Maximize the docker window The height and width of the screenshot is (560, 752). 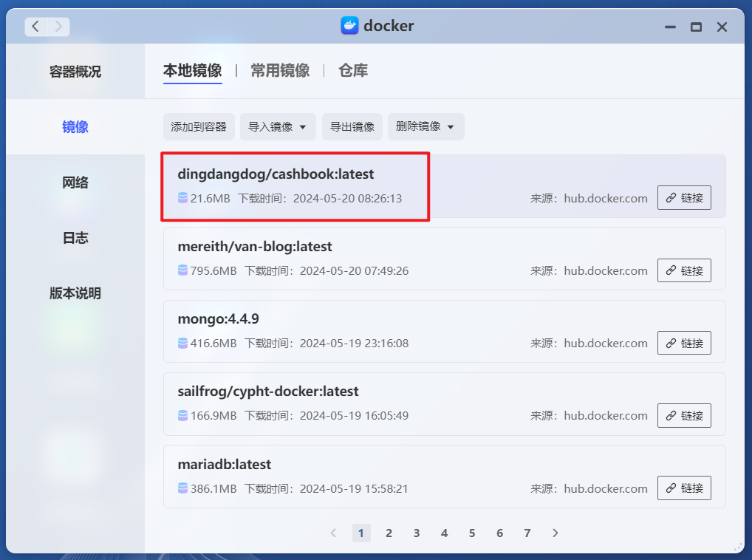pyautogui.click(x=696, y=27)
